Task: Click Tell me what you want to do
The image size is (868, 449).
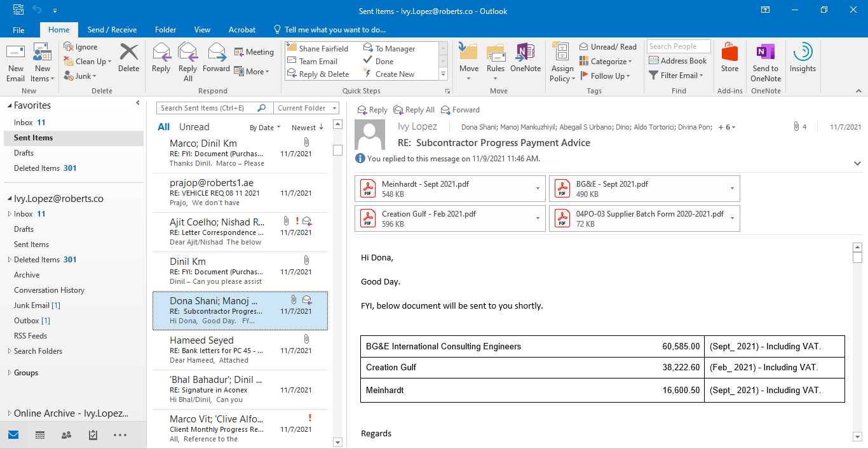Action: click(x=330, y=30)
